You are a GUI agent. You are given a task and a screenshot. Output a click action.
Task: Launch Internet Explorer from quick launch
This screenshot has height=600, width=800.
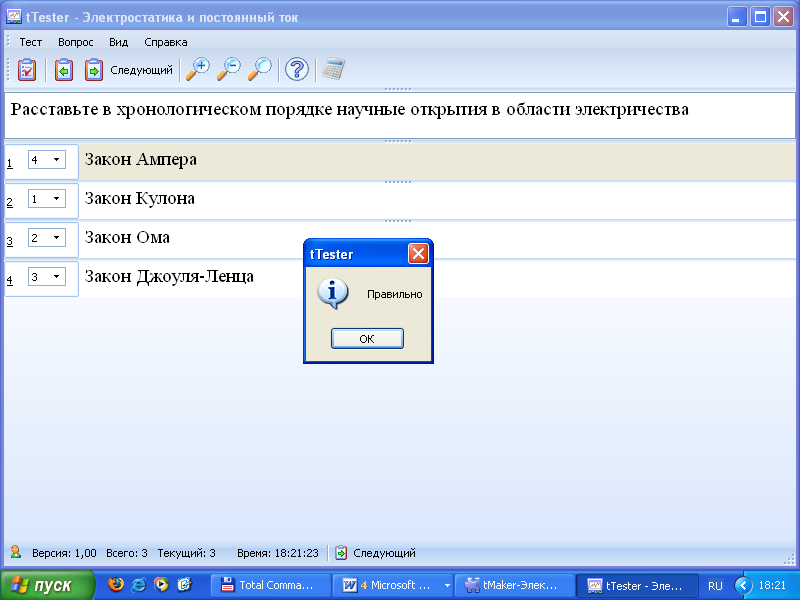pyautogui.click(x=138, y=584)
